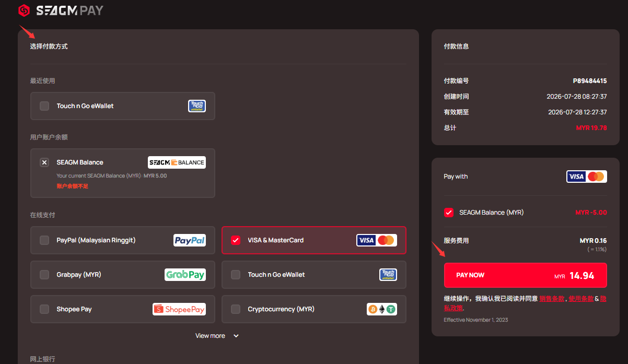Image resolution: width=628 pixels, height=364 pixels.
Task: Click the PAY NOW button
Action: click(x=525, y=275)
